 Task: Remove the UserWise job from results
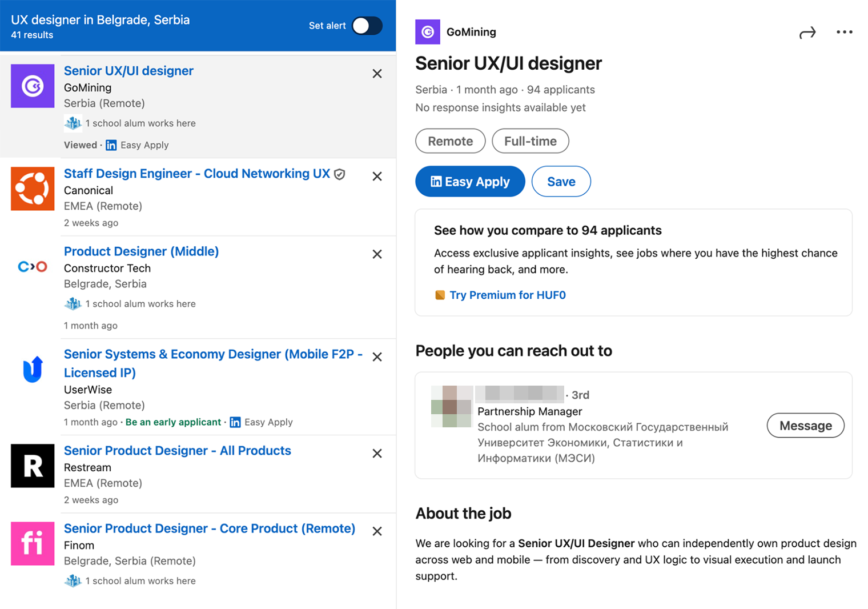[x=377, y=357]
